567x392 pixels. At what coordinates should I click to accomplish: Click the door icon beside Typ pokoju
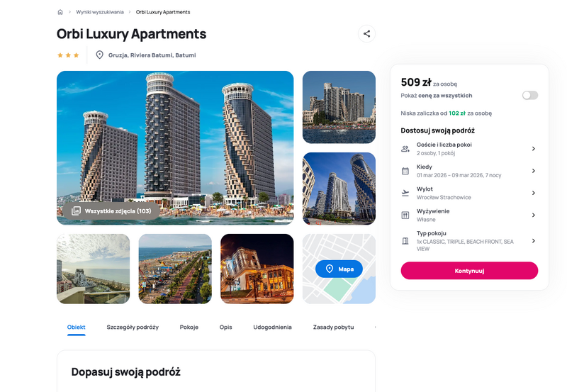(405, 241)
